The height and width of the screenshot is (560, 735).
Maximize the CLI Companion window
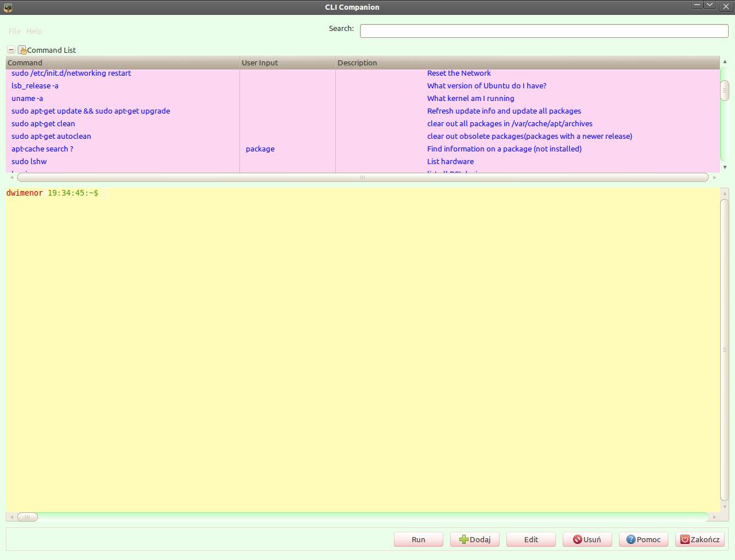pyautogui.click(x=710, y=5)
